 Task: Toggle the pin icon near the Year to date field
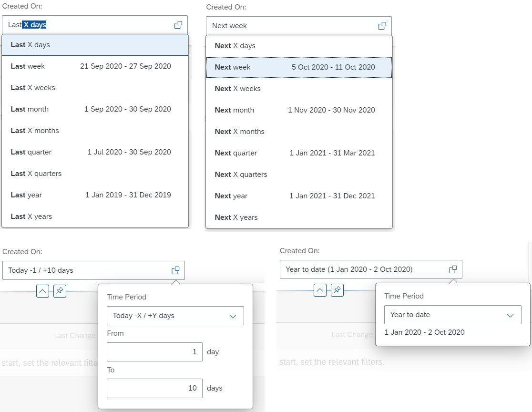(x=337, y=290)
